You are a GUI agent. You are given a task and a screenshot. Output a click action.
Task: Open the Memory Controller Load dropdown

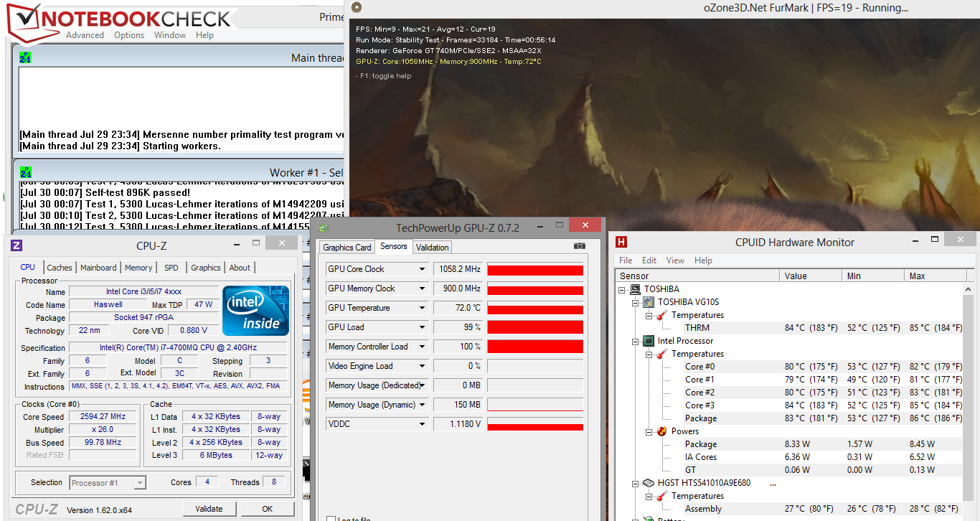point(423,347)
